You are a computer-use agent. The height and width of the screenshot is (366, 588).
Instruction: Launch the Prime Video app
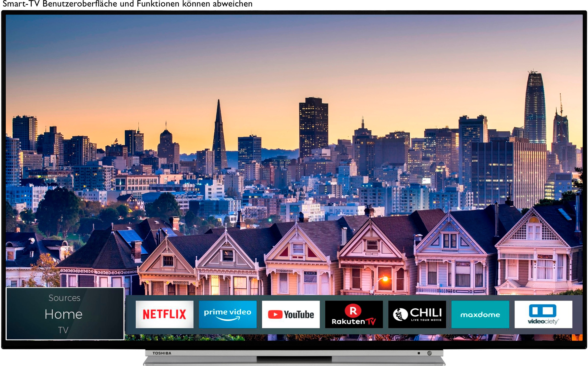[228, 314]
